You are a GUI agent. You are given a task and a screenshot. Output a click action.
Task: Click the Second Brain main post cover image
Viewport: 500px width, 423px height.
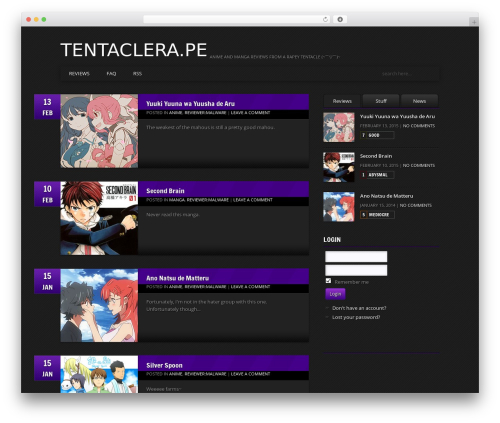point(99,218)
